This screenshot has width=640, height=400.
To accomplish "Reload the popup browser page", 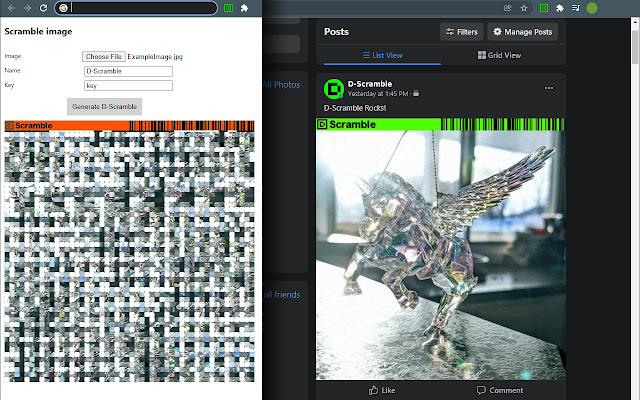I will tap(43, 8).
